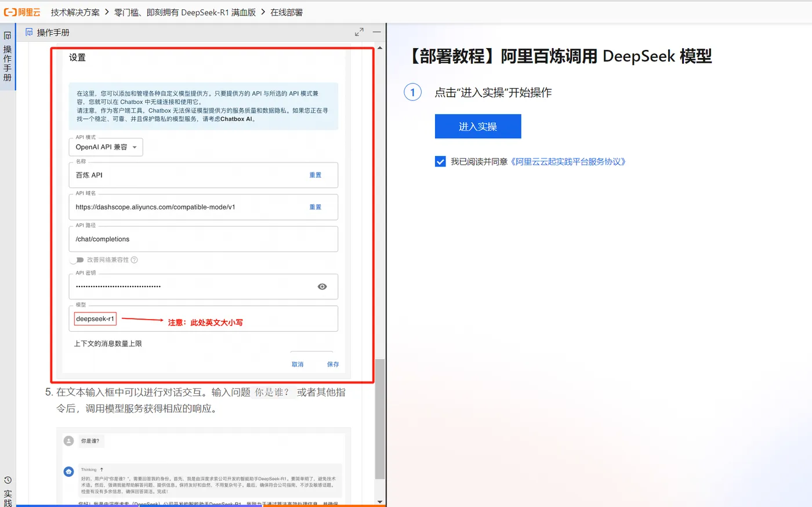812x507 pixels.
Task: Click the 上下文的消息数量上限 label
Action: pyautogui.click(x=108, y=344)
